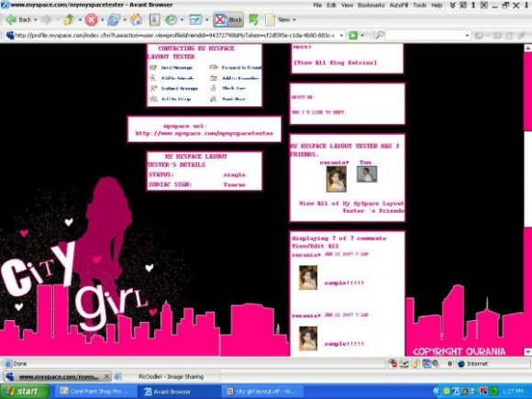
Task: Click Forward to Friend link
Action: (x=241, y=68)
